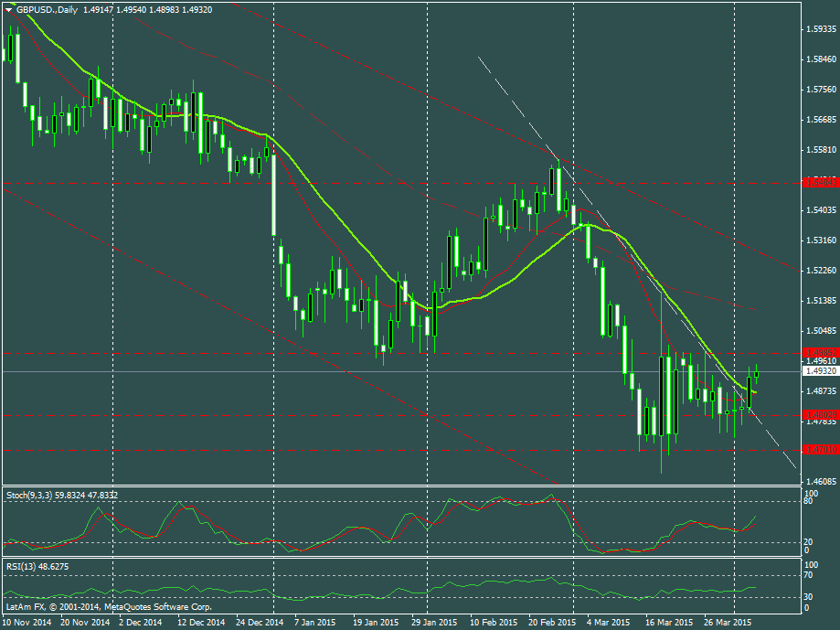This screenshot has width=840, height=630.
Task: Click the triangle arrow beside GBPUSD title
Action: click(x=8, y=8)
